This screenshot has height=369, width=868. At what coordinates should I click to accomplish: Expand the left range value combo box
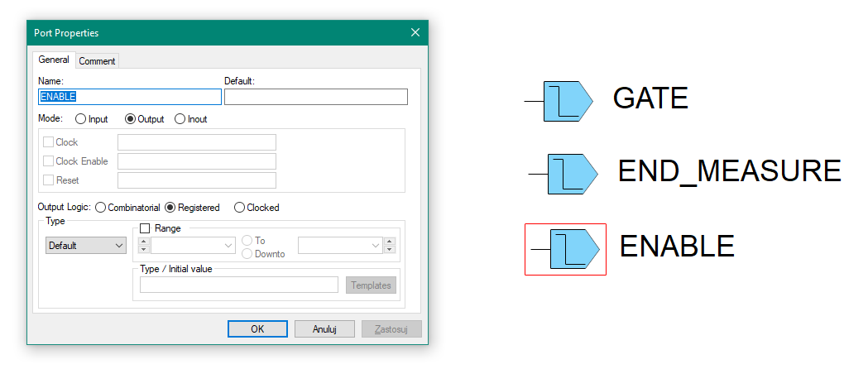229,246
